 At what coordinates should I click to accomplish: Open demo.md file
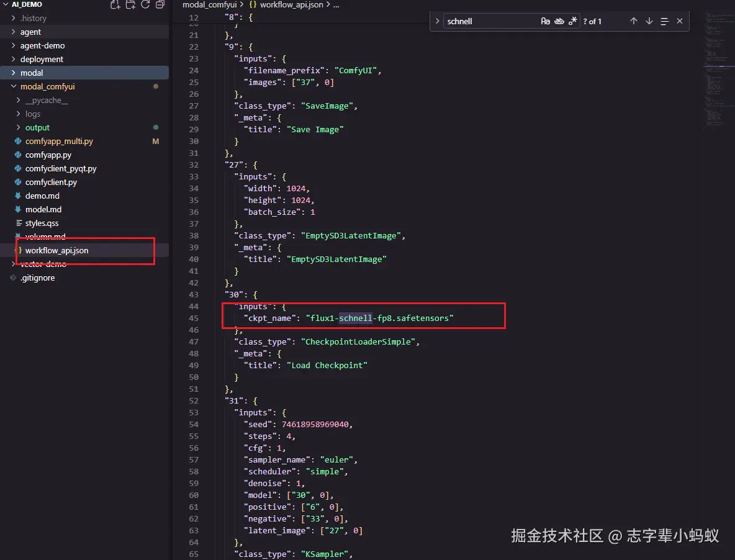coord(42,196)
